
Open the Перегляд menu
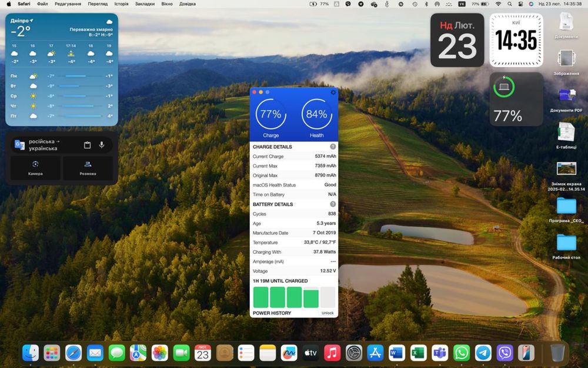tap(98, 4)
